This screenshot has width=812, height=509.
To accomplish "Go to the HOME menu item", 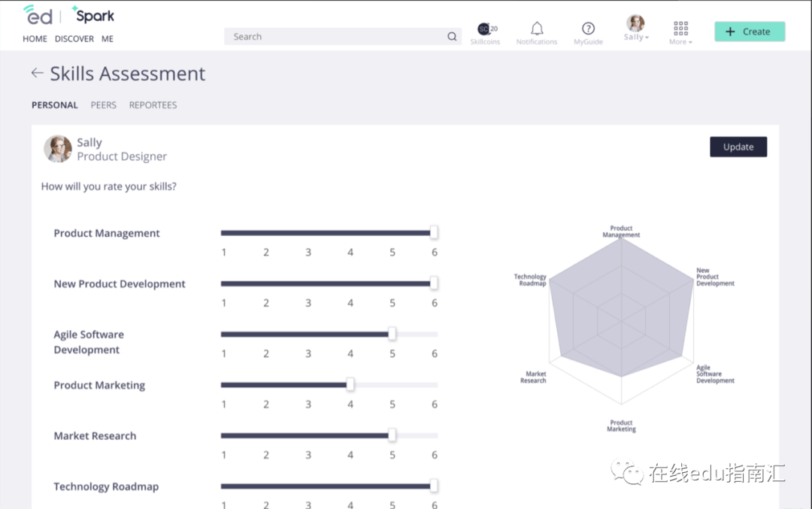I will 35,39.
